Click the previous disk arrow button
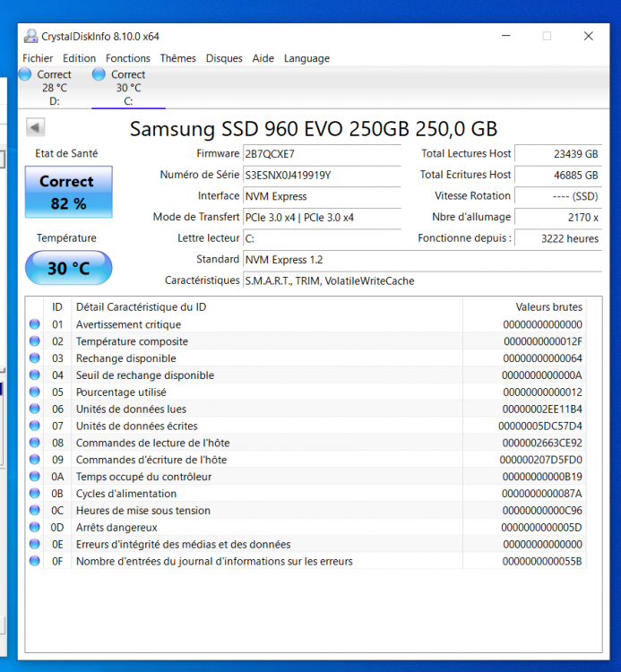 35,127
